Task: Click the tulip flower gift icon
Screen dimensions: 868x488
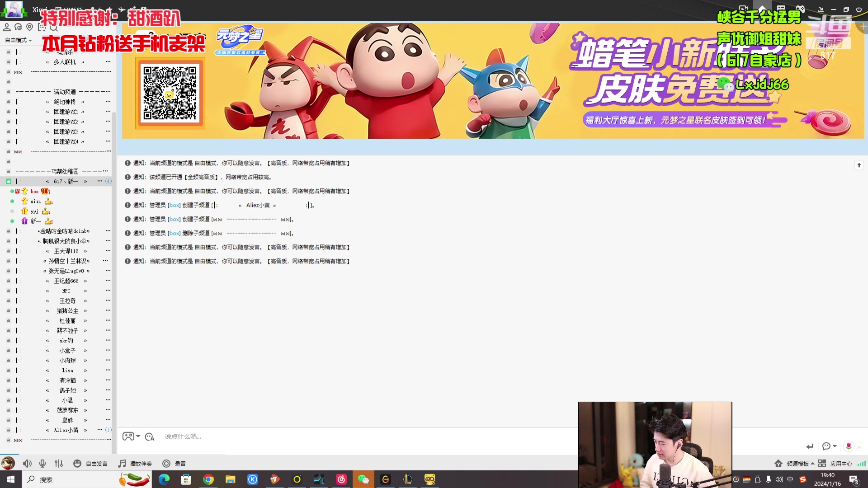Action: tap(849, 446)
